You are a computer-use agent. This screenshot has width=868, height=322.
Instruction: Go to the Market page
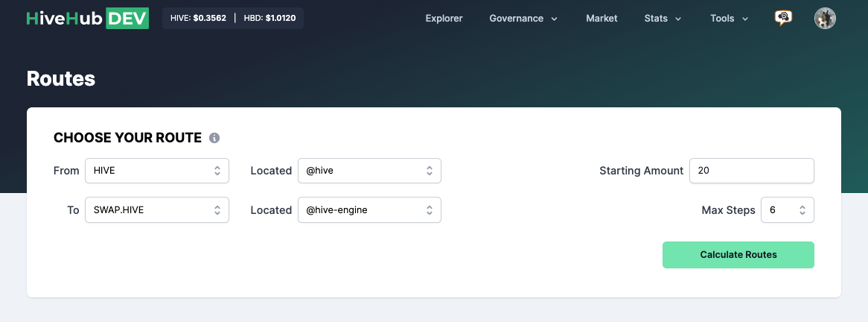[601, 19]
